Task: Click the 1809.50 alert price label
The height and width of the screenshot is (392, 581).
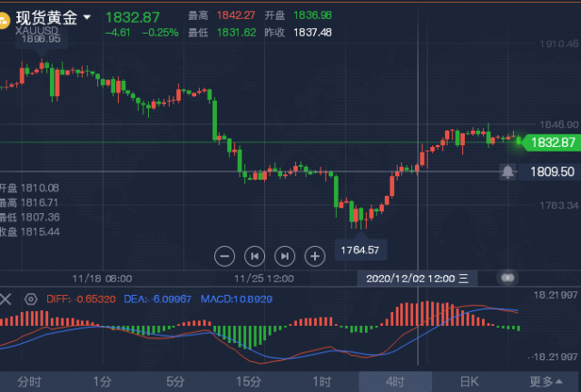Action: pyautogui.click(x=552, y=171)
